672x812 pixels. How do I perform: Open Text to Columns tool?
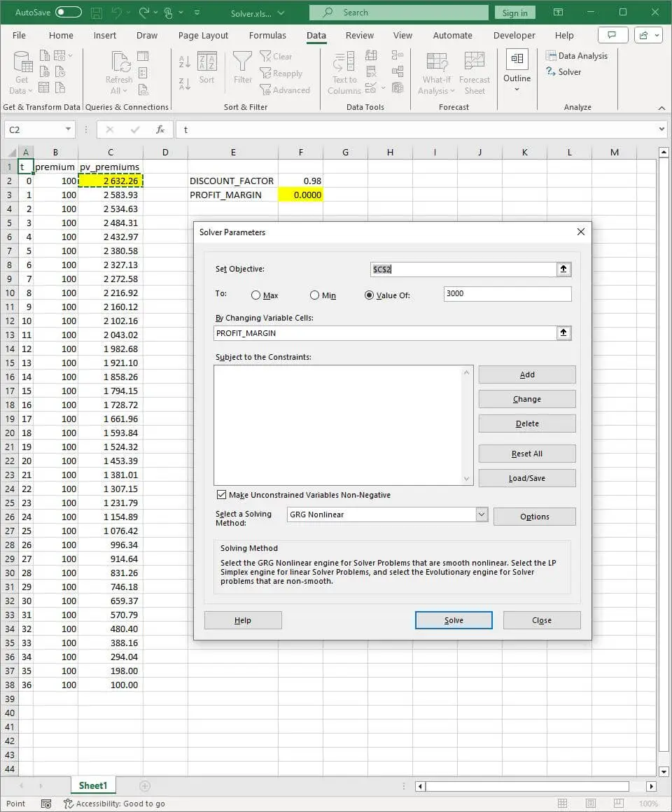[x=344, y=73]
